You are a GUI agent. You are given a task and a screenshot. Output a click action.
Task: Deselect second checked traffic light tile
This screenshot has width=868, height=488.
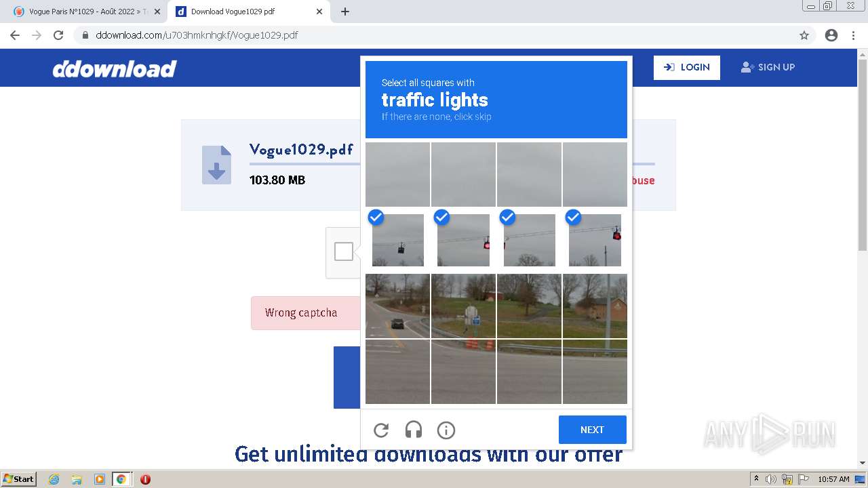(x=463, y=240)
